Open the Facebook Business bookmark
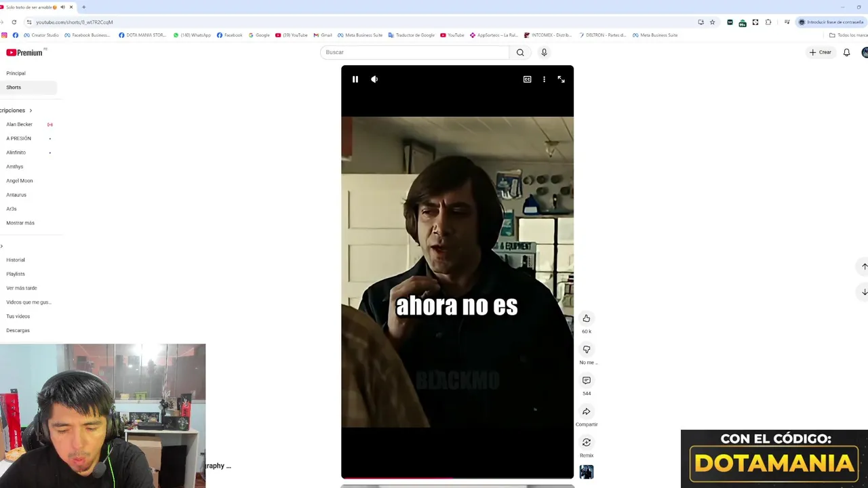 coord(87,35)
